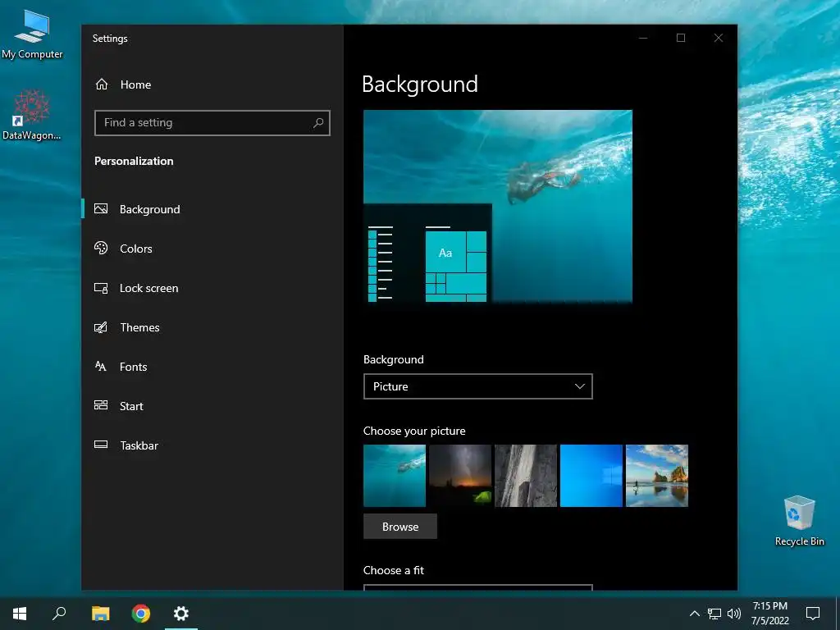Close the Settings window

(x=719, y=38)
